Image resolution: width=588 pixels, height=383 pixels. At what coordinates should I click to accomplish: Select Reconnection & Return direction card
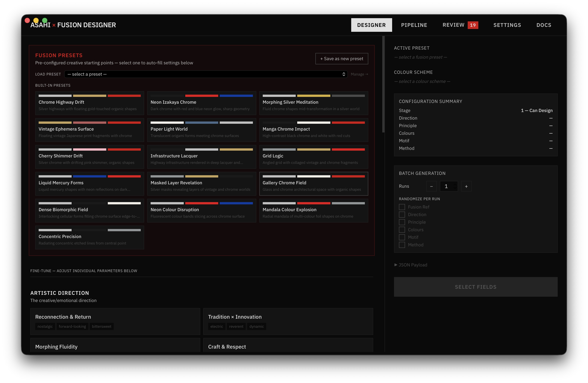[115, 321]
